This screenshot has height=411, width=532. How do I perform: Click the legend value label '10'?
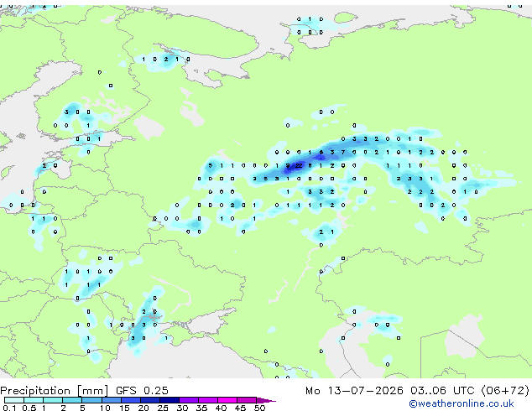click(x=105, y=408)
